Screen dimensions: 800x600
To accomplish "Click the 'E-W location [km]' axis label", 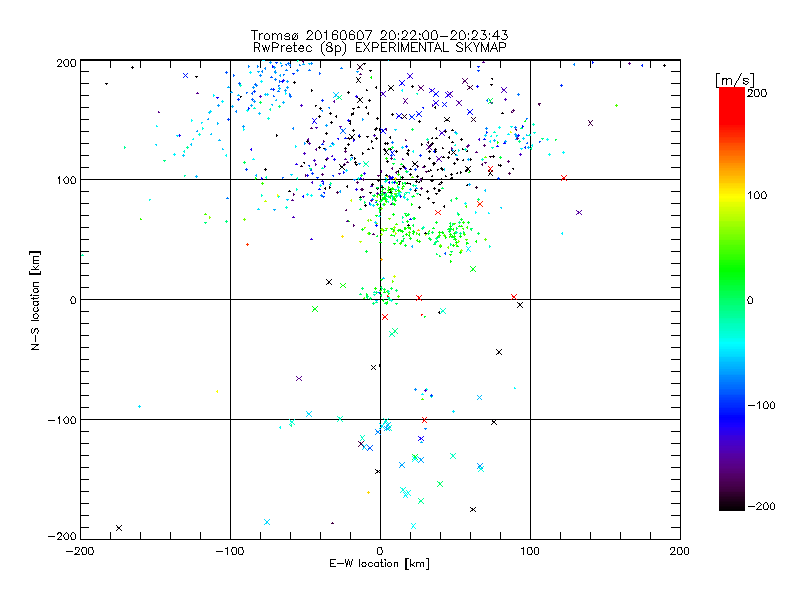I will click(x=379, y=564).
